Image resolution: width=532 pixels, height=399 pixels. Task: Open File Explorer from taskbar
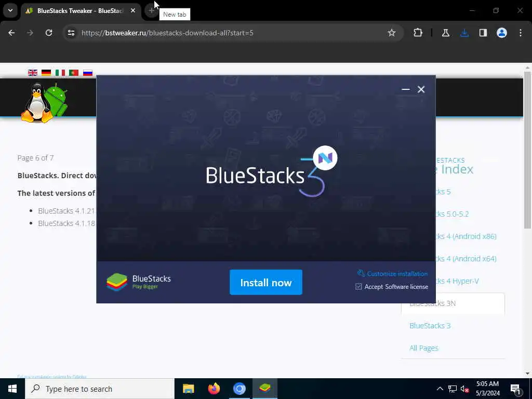pyautogui.click(x=188, y=389)
